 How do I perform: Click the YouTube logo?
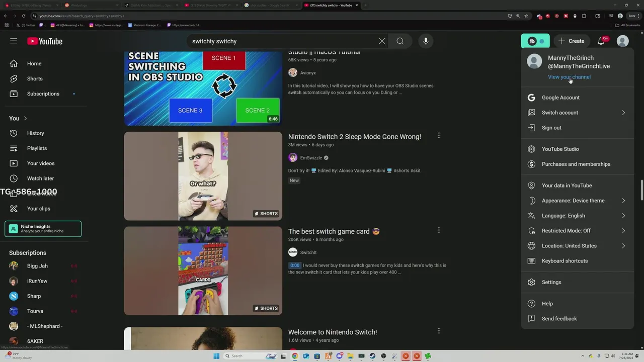pyautogui.click(x=45, y=41)
